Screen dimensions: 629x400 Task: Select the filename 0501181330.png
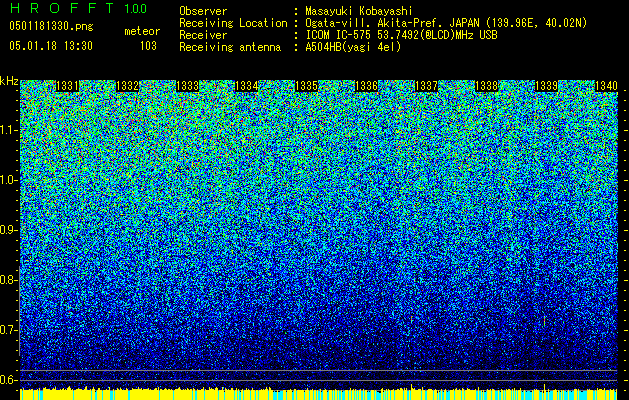[x=51, y=27]
